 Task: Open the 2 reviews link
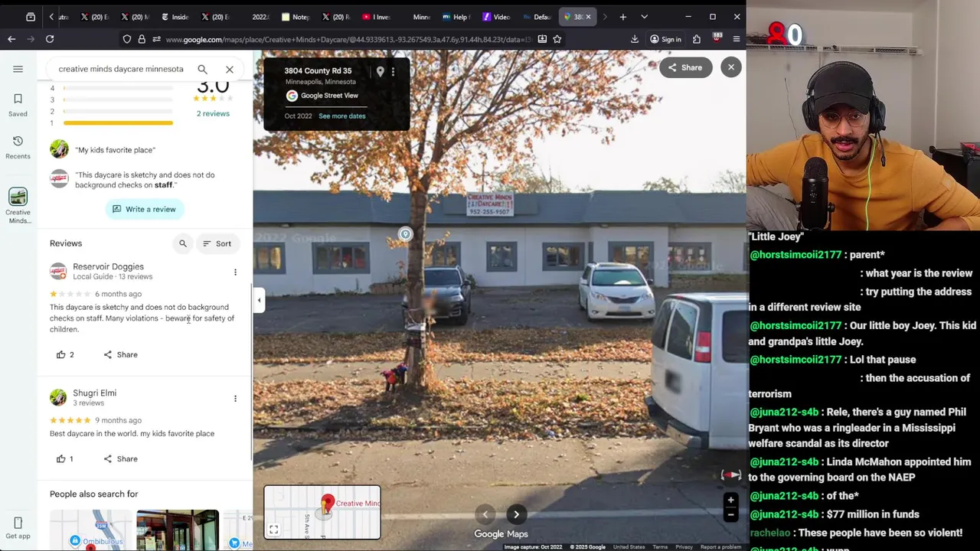[x=213, y=113]
